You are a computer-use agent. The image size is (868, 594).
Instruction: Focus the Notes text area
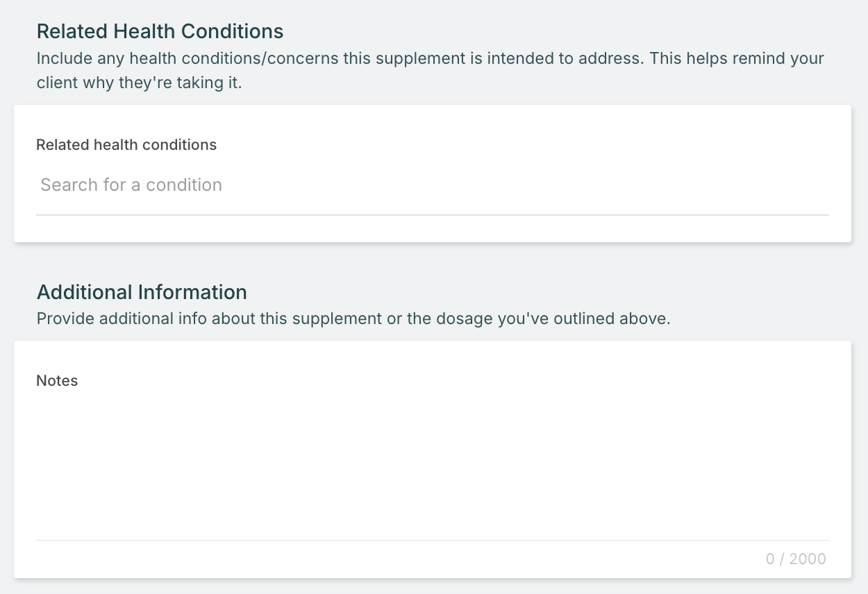432,465
